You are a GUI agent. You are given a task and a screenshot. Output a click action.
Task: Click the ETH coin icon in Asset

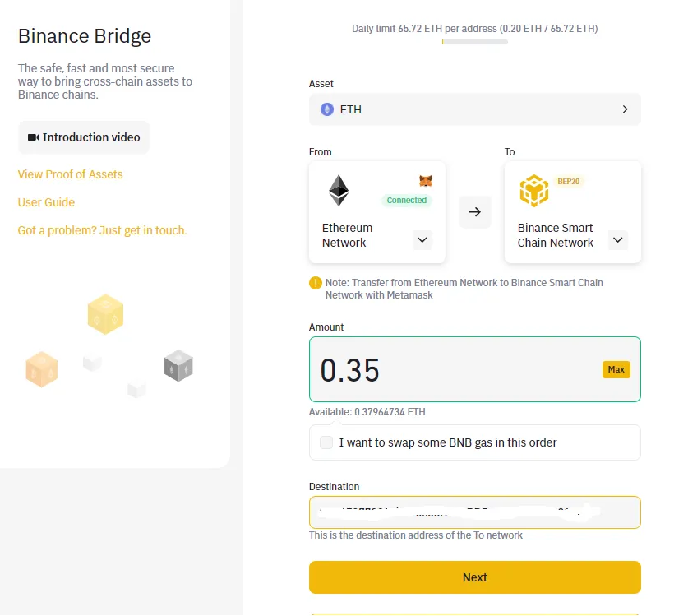[x=327, y=109]
